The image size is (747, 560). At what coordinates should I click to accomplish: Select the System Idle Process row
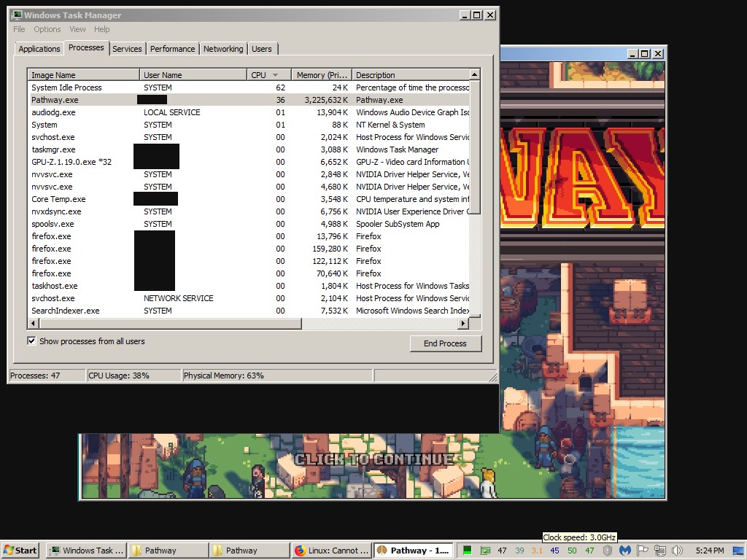point(249,87)
